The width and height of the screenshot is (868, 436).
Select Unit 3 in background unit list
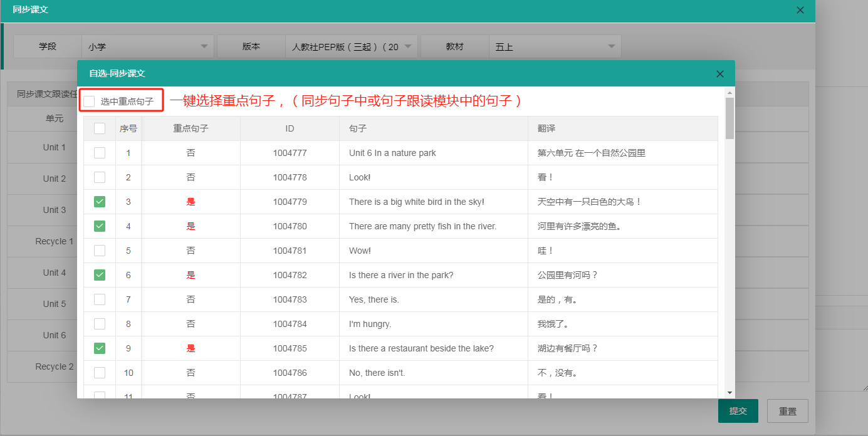(55, 210)
